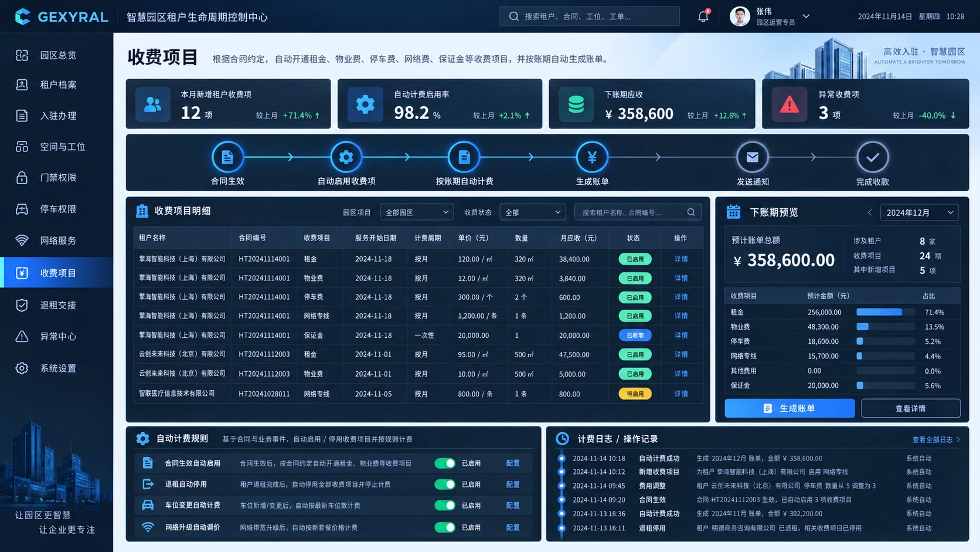
Task: Open the notification bell
Action: 703,16
